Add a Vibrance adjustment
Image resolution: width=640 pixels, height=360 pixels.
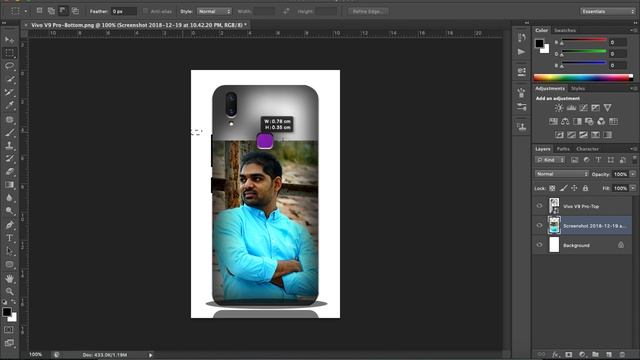tap(607, 108)
